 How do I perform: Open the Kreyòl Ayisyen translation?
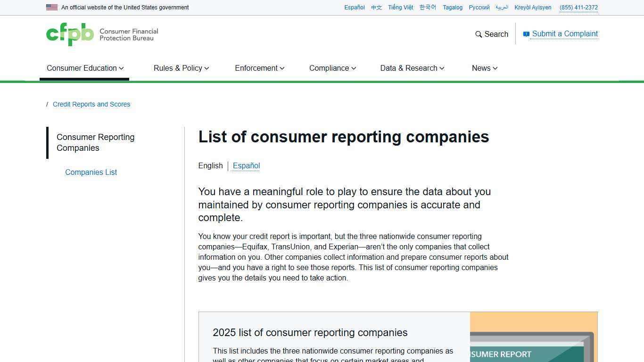coord(533,7)
